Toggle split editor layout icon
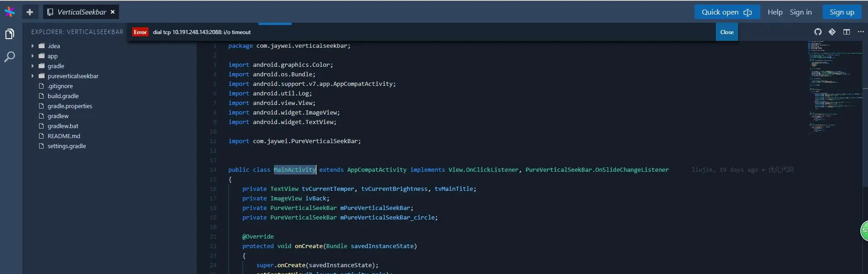Screen dimensions: 868x274 tap(847, 32)
